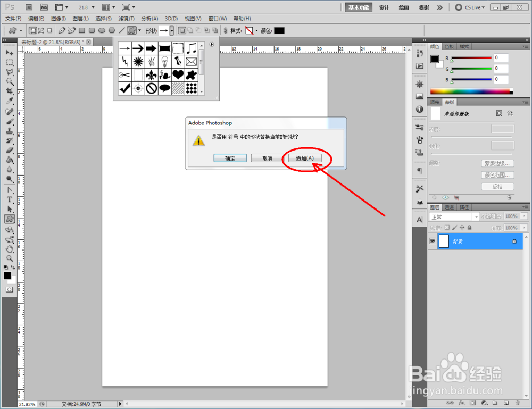Image resolution: width=532 pixels, height=409 pixels.
Task: Pick the checkmark shape in shape picker
Action: [125, 88]
